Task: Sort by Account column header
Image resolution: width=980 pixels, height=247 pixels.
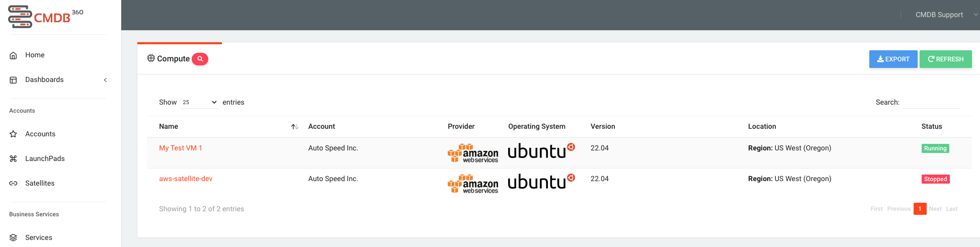Action: [x=321, y=126]
